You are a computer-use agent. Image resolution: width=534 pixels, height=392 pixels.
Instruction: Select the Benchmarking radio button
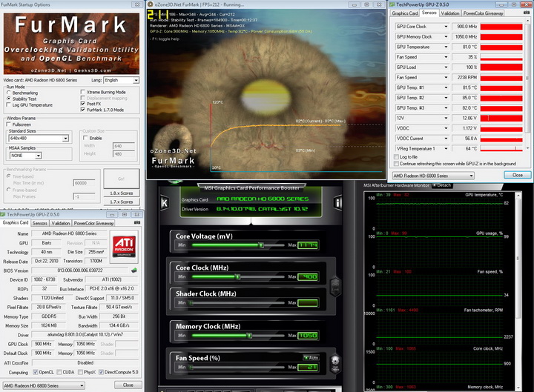pos(8,93)
